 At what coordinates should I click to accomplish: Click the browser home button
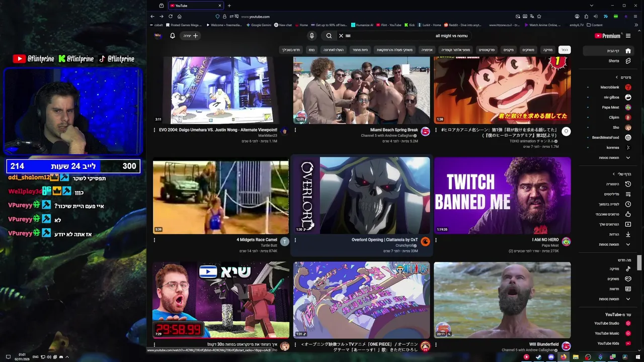pyautogui.click(x=179, y=17)
